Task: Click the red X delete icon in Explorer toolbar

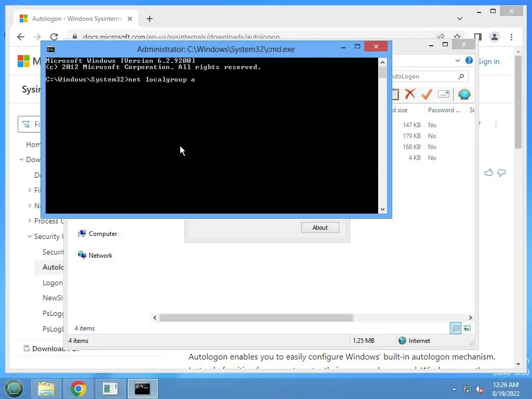Action: (410, 94)
